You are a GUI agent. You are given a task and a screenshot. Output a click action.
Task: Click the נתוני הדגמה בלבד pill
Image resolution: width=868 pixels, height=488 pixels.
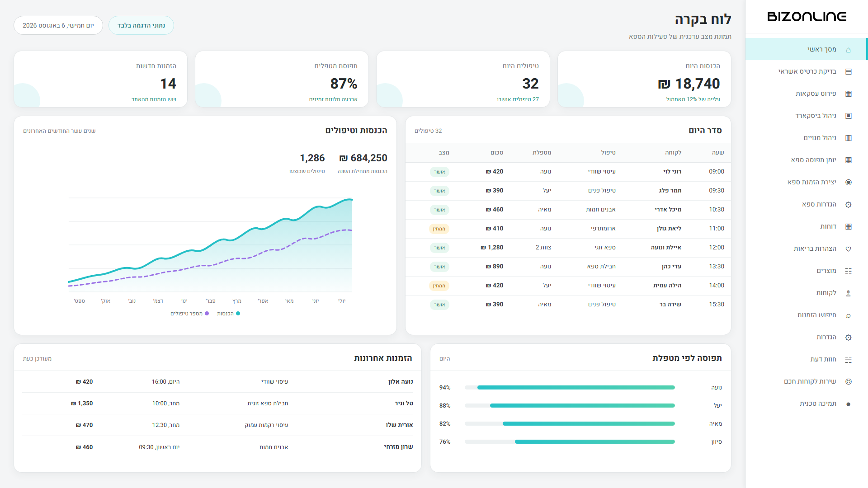141,25
